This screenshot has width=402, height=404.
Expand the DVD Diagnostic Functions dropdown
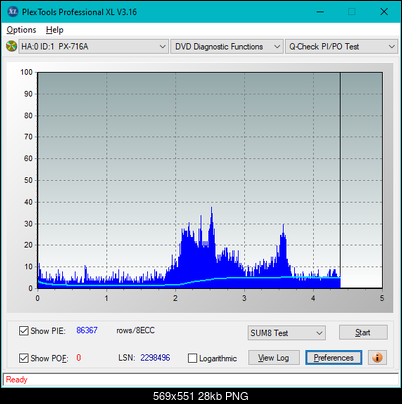point(227,47)
